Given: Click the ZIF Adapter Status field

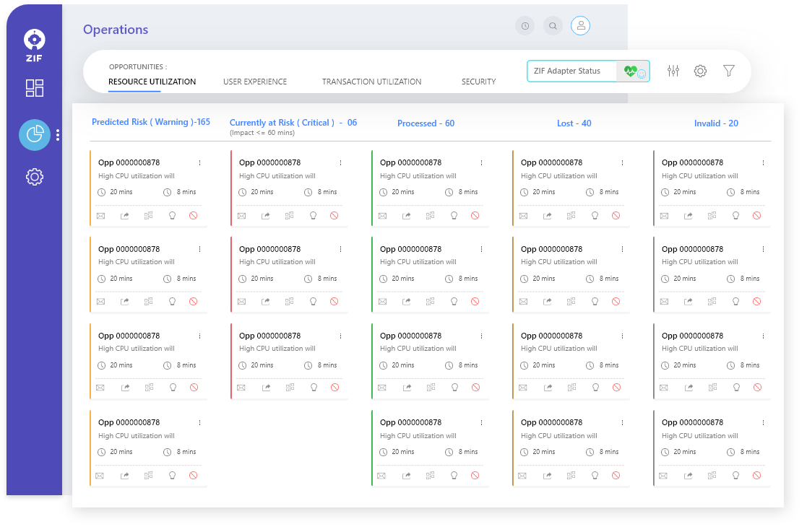Looking at the screenshot, I should coord(571,71).
